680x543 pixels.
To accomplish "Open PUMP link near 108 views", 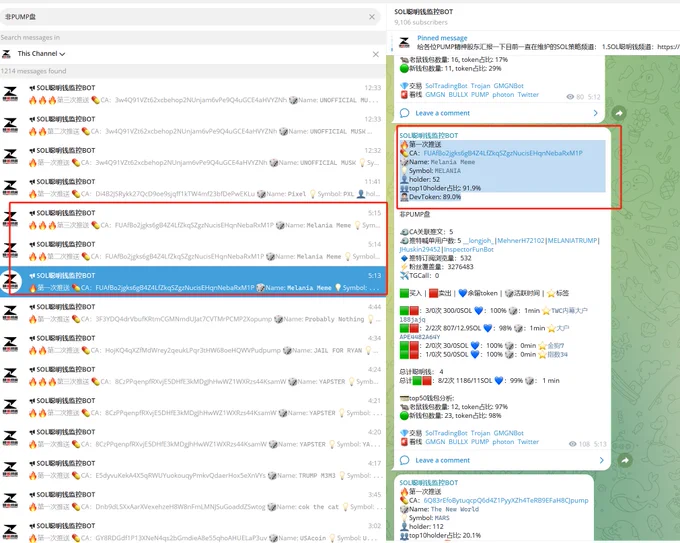I will tap(480, 442).
